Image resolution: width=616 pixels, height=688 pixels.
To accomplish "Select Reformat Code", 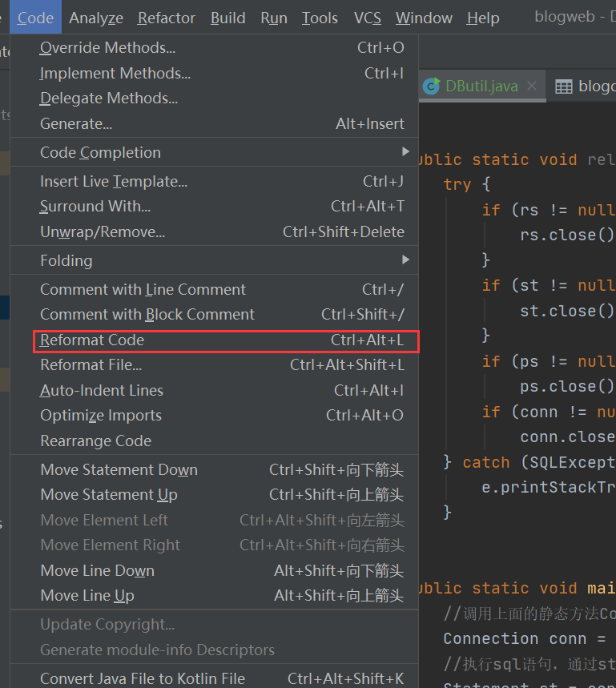I will coord(91,340).
